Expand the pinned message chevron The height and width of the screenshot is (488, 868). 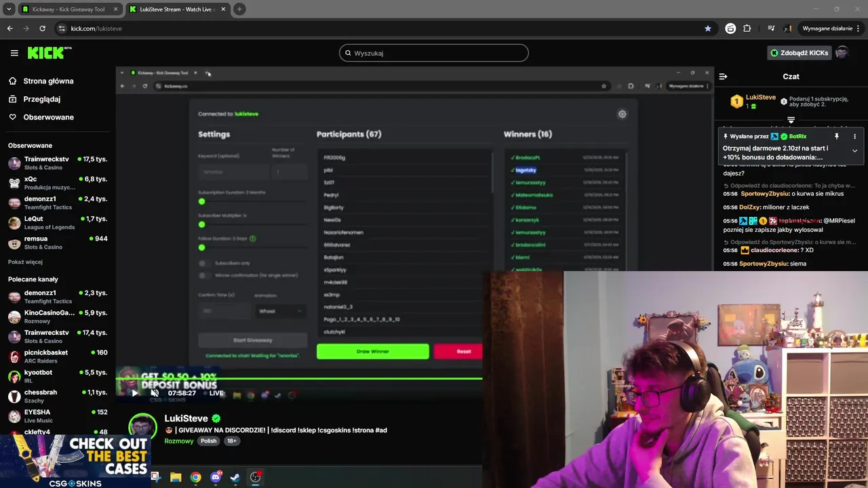854,150
